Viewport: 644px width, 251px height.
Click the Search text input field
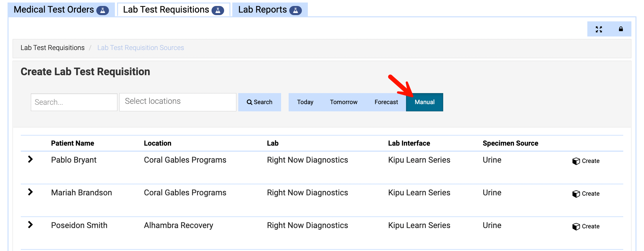(x=74, y=102)
